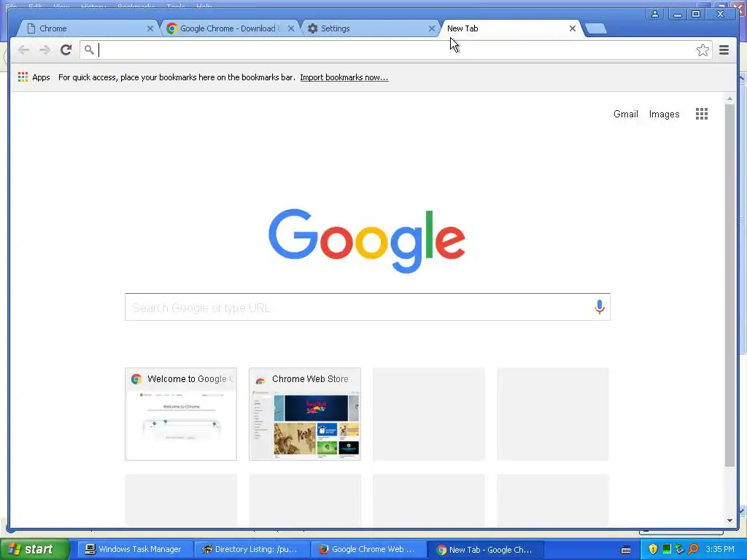The height and width of the screenshot is (560, 747).
Task: Click the Back navigation arrow
Action: 23,50
